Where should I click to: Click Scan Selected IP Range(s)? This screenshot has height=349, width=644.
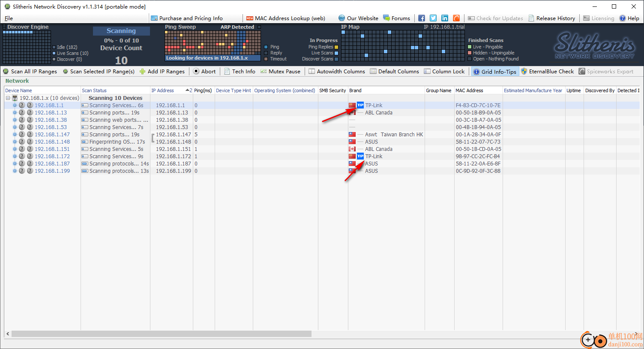[99, 71]
